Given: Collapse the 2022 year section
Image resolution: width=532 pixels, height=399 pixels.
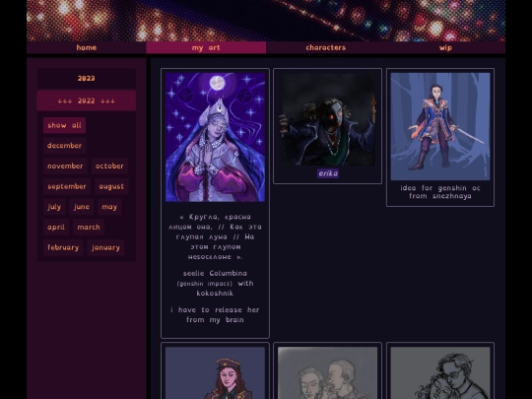Looking at the screenshot, I should (x=86, y=100).
